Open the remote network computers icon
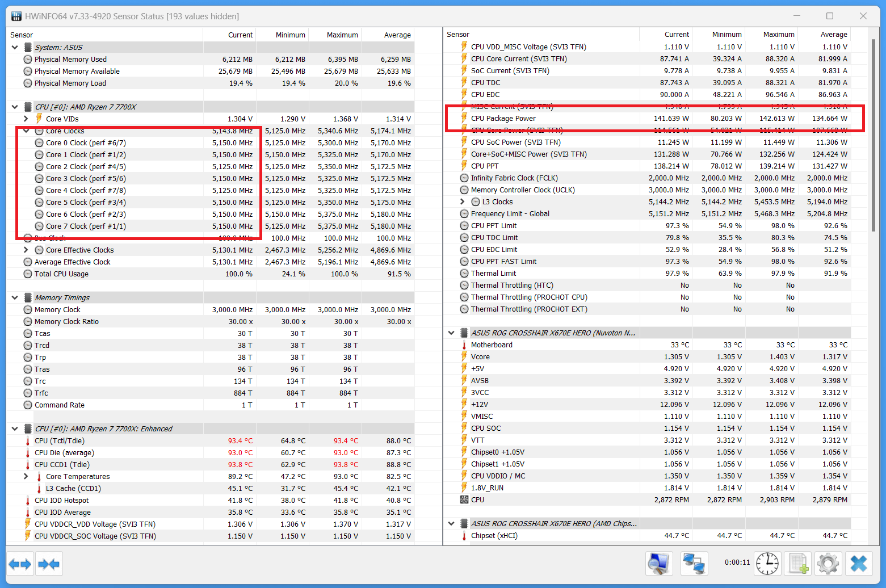This screenshot has height=588, width=886. pyautogui.click(x=694, y=564)
